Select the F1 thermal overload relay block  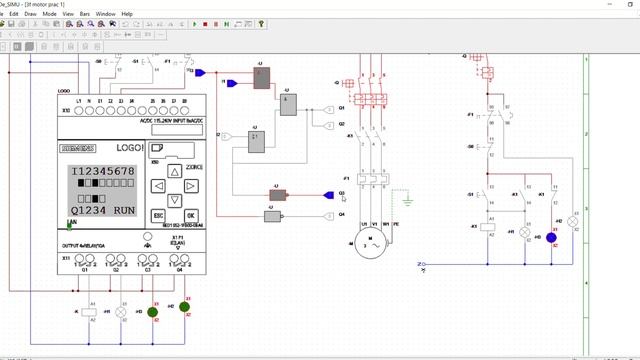pos(373,179)
